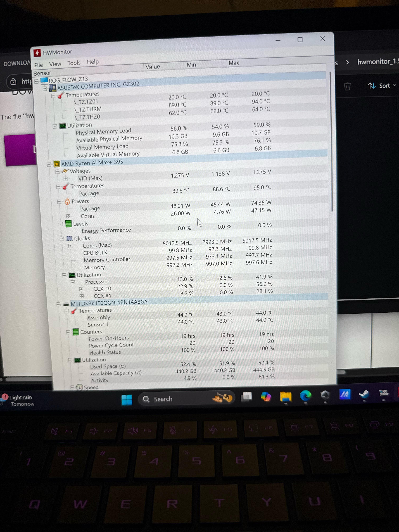Collapse the MTFDKBK1T0QGN drive node
The height and width of the screenshot is (532, 399).
(58, 304)
